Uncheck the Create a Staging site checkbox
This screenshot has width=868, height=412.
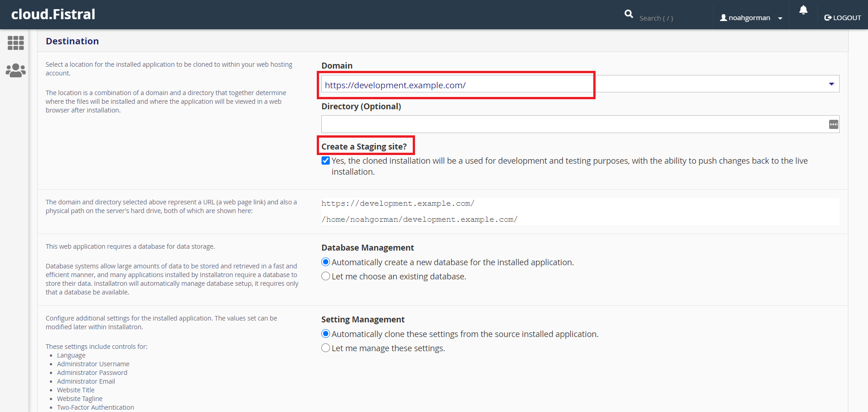click(325, 161)
